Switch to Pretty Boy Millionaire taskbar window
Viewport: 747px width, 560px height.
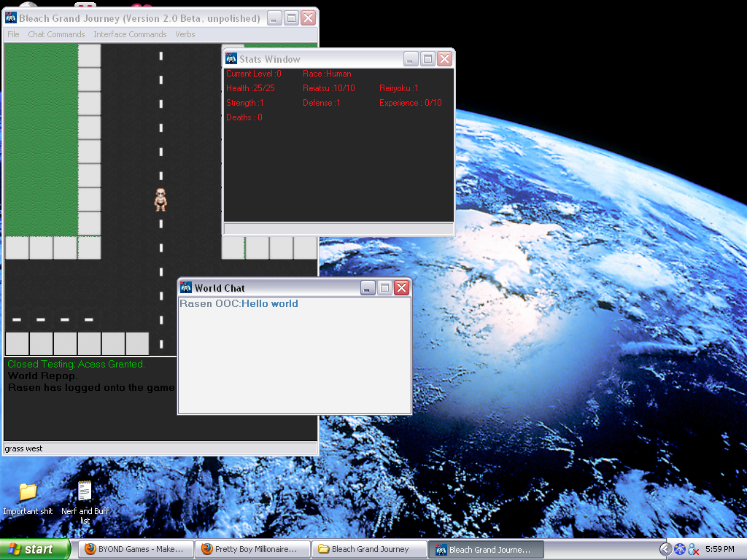[253, 549]
